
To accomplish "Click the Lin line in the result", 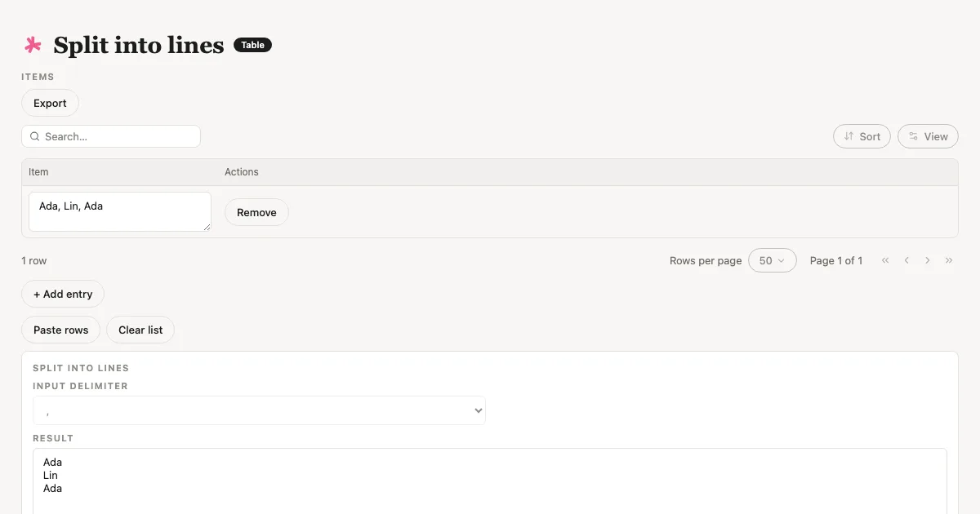I will pos(51,475).
